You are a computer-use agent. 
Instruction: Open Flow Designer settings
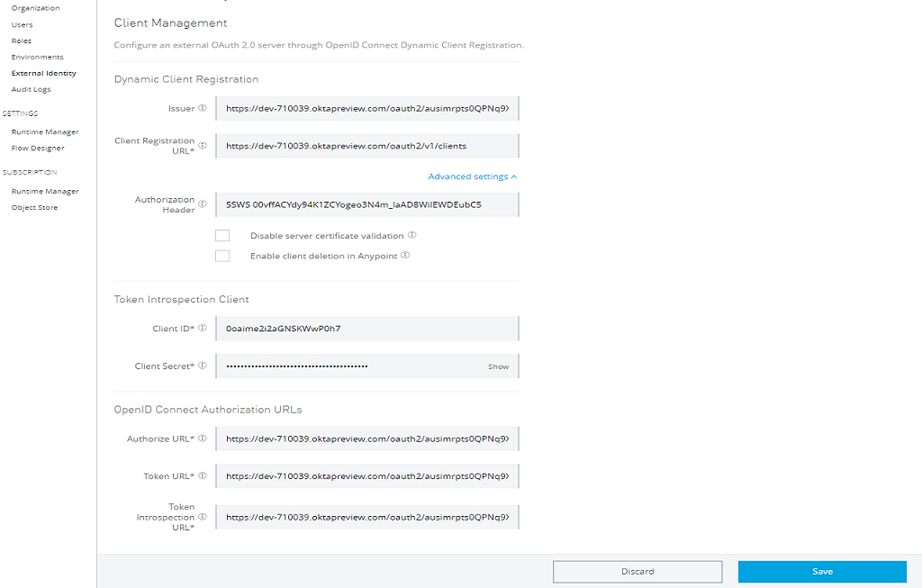point(38,148)
